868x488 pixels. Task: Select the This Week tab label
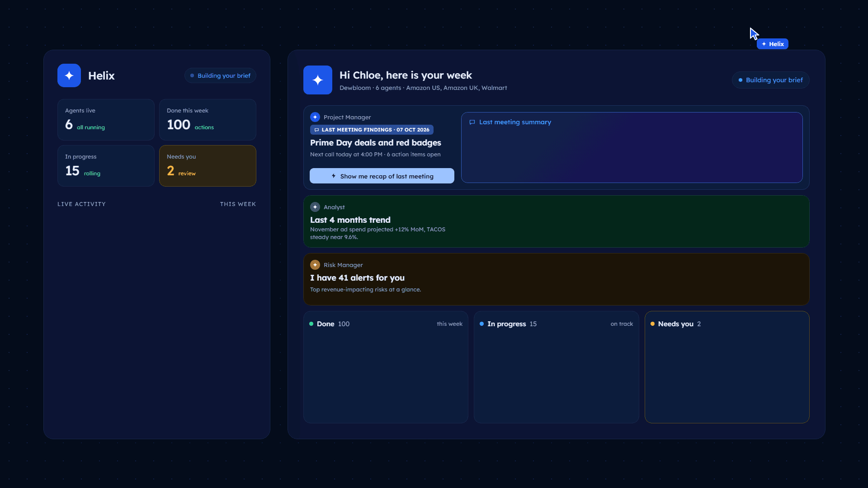tap(238, 204)
